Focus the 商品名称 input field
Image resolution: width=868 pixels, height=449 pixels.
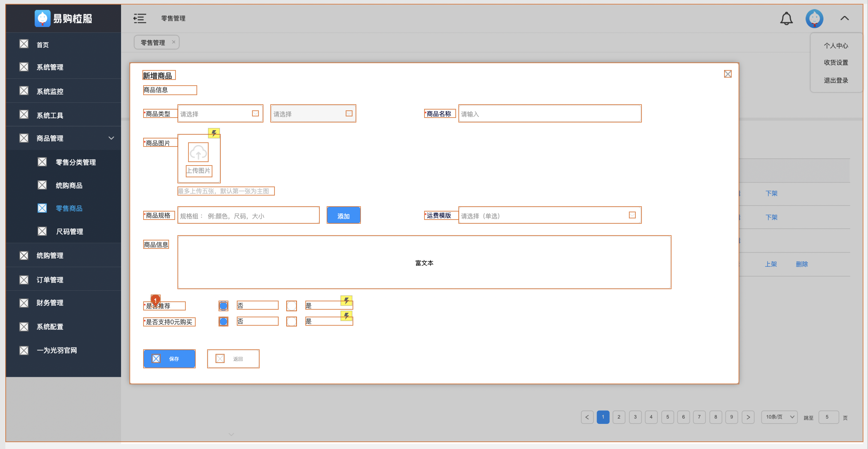[550, 113]
